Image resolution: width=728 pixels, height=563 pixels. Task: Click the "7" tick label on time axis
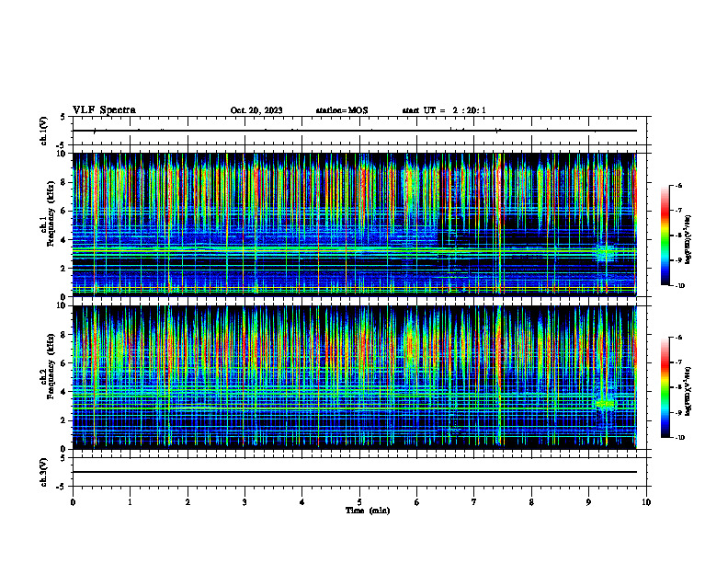[x=474, y=502]
